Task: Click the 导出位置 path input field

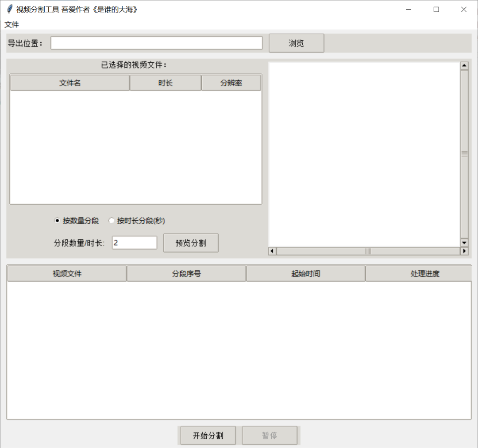Action: pos(156,43)
